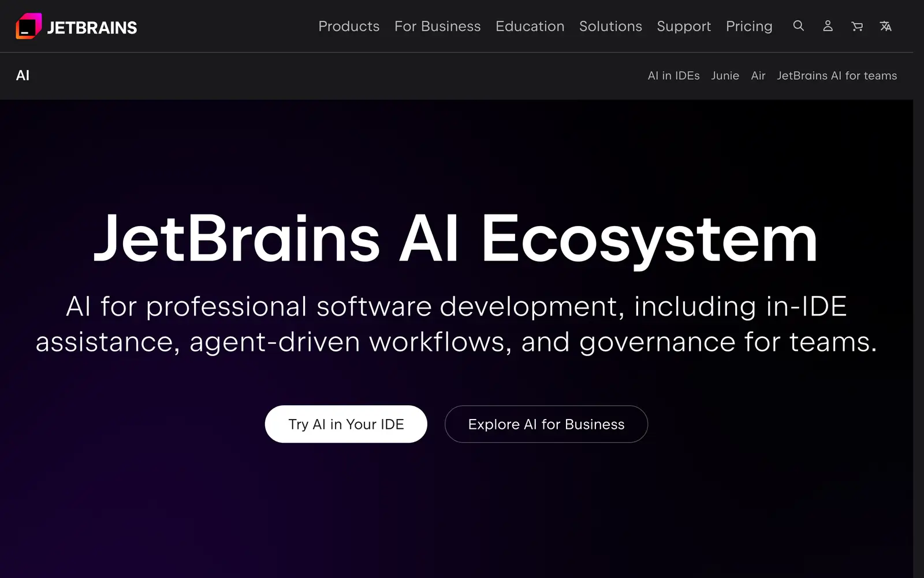This screenshot has height=578, width=924.
Task: Go to Junie page
Action: (x=725, y=76)
